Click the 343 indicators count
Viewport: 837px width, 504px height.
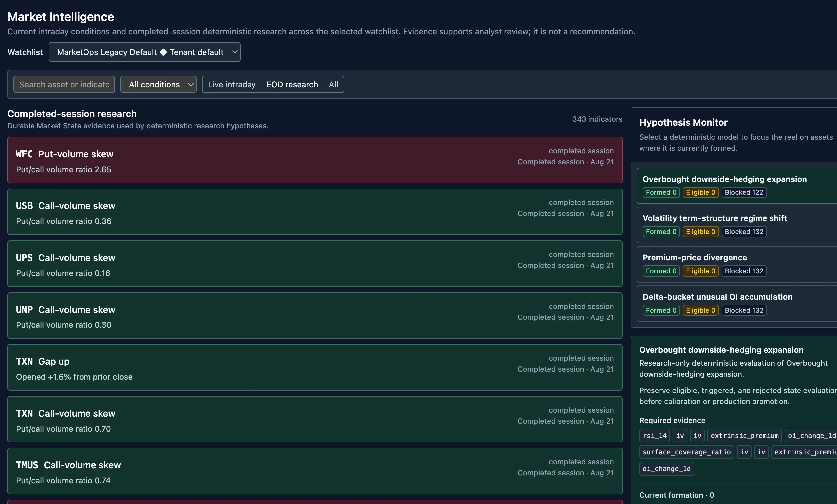pyautogui.click(x=597, y=119)
